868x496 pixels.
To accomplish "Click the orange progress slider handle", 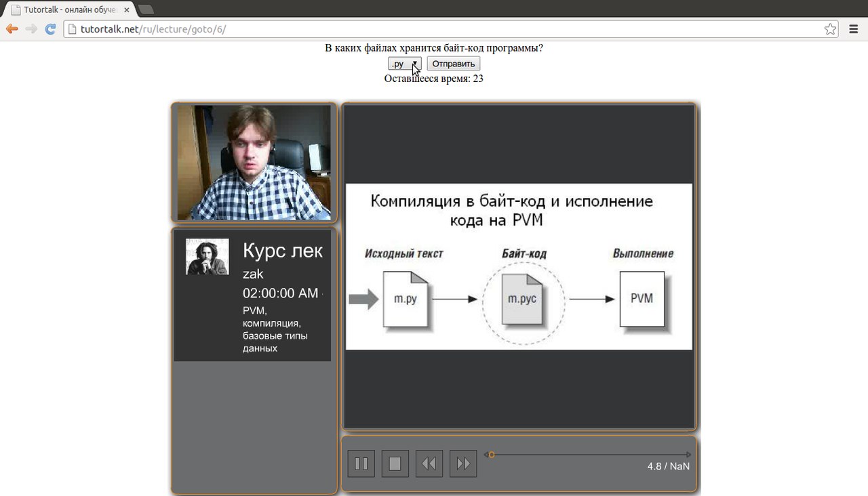I will [x=492, y=455].
